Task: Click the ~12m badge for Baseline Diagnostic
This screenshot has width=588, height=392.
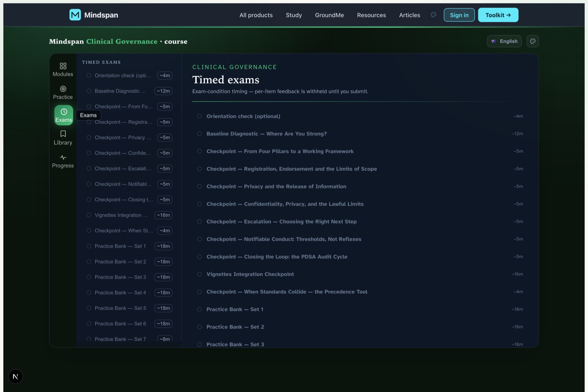Action: pos(164,91)
